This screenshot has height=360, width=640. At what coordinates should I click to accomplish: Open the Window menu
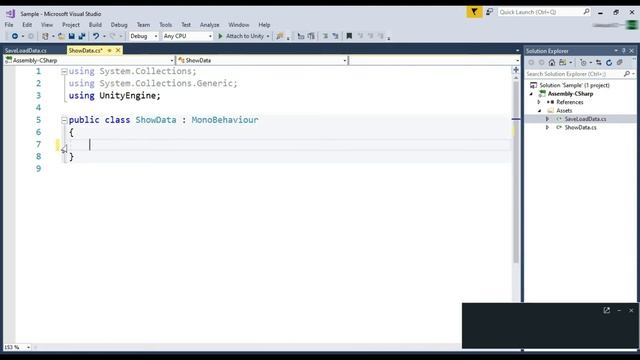click(x=239, y=25)
